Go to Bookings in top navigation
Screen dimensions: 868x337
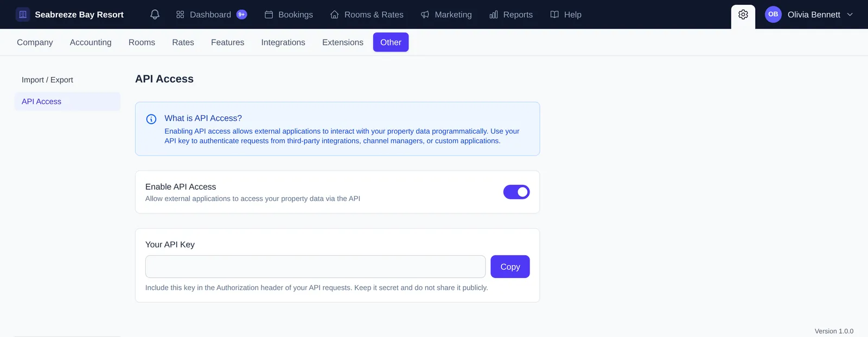[x=289, y=15]
